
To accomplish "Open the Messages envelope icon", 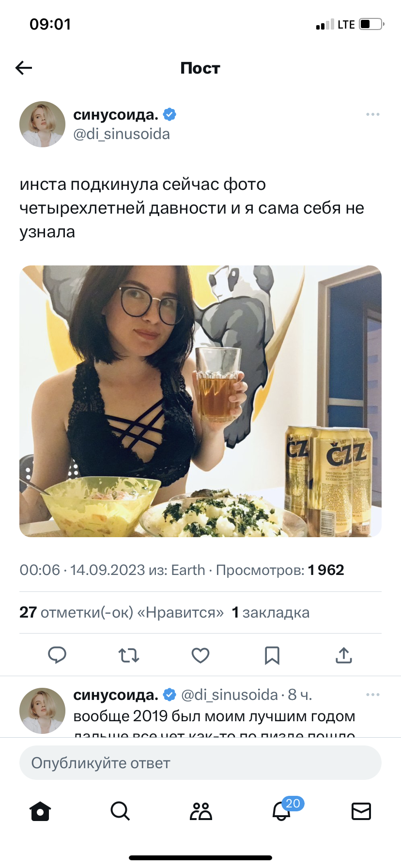I will [361, 811].
